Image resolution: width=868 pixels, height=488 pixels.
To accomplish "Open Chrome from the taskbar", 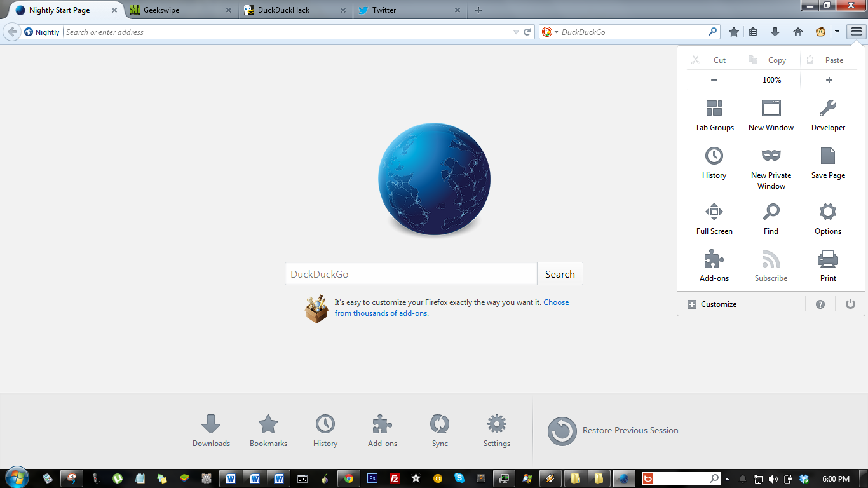I will [x=348, y=478].
